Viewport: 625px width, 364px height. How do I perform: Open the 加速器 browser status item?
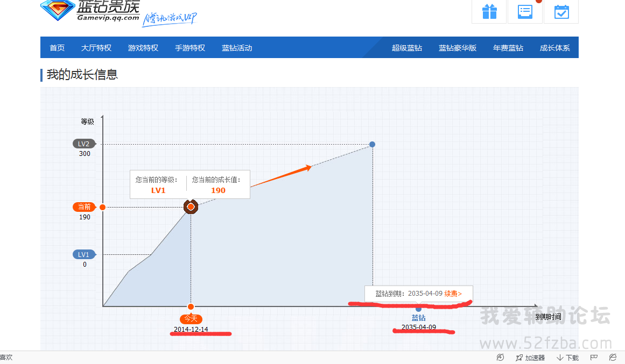coord(530,358)
